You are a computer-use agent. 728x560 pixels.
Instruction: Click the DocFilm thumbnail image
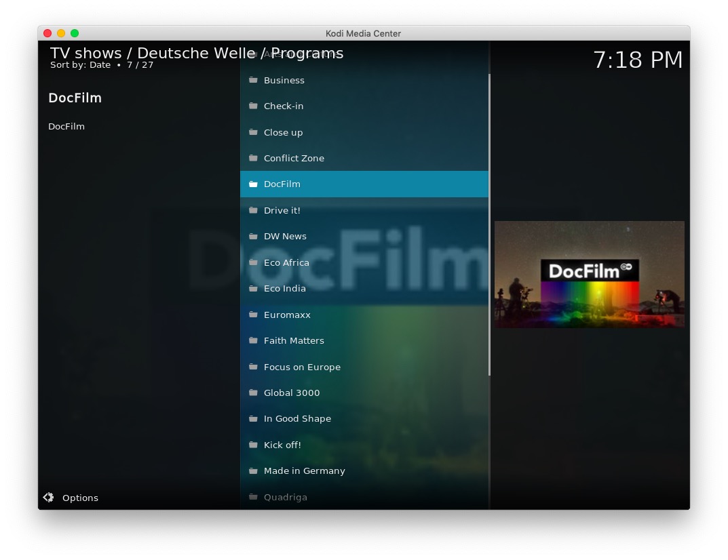[x=589, y=274]
